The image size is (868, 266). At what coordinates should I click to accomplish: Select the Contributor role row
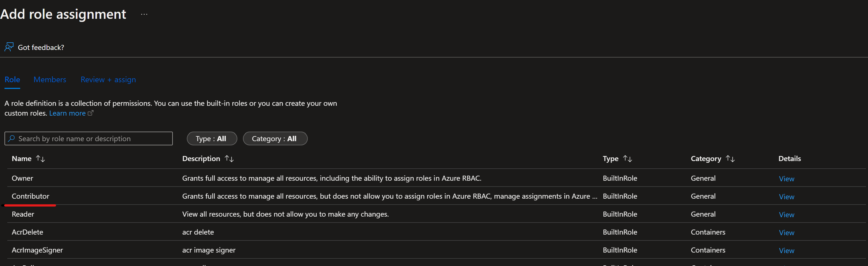click(30, 196)
